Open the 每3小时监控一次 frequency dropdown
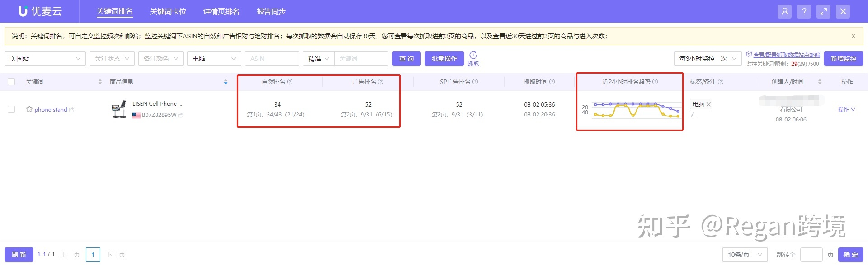 708,59
